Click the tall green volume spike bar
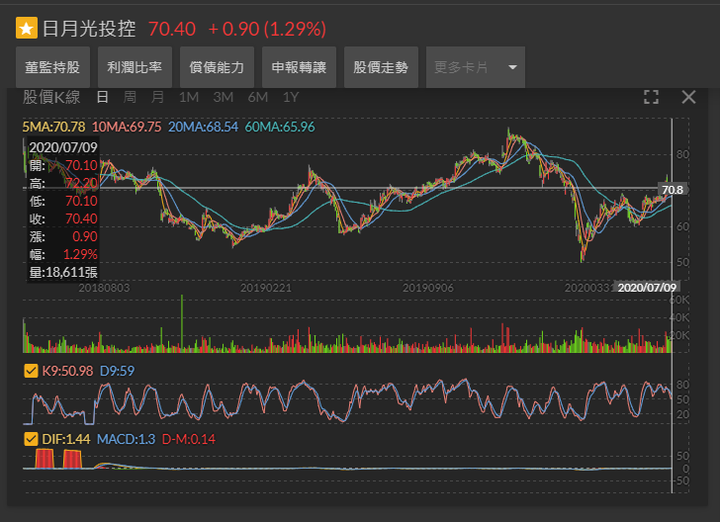Screen dimensions: 720x522 [x=182, y=324]
